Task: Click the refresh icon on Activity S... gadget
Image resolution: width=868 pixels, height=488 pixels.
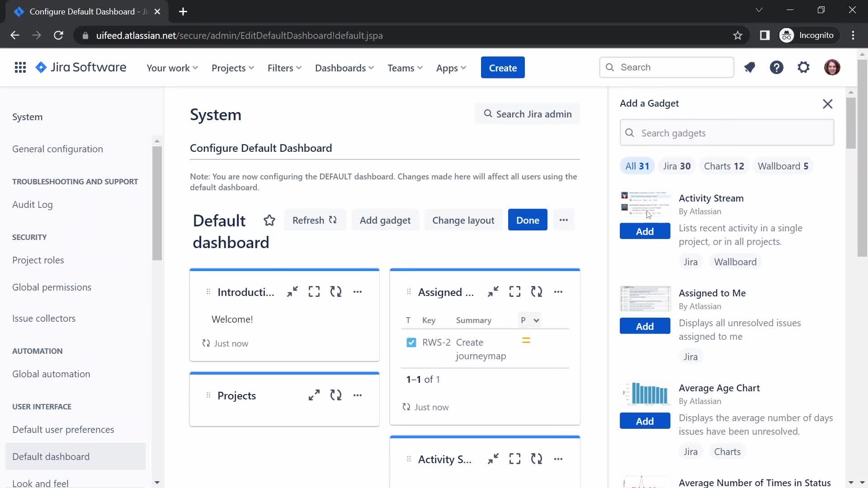Action: pyautogui.click(x=537, y=459)
